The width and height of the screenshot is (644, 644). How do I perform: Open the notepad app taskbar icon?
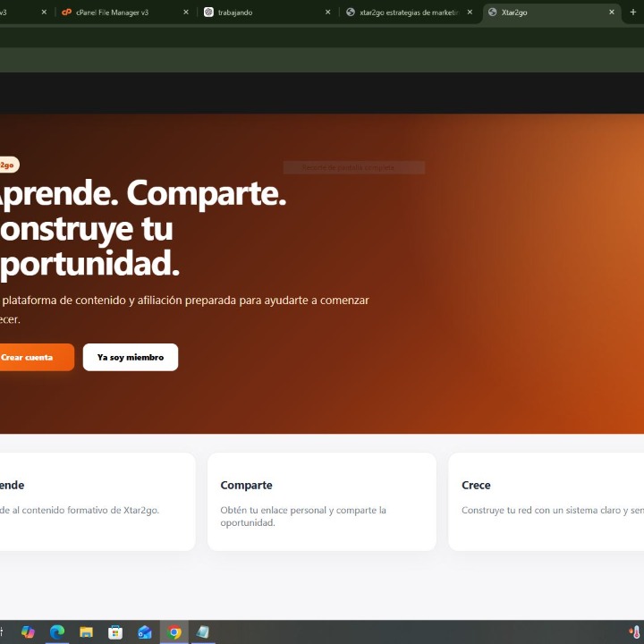203,631
